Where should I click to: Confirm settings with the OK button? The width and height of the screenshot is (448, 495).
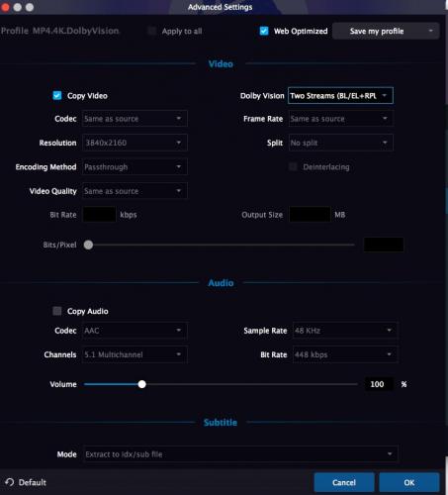[x=409, y=482]
